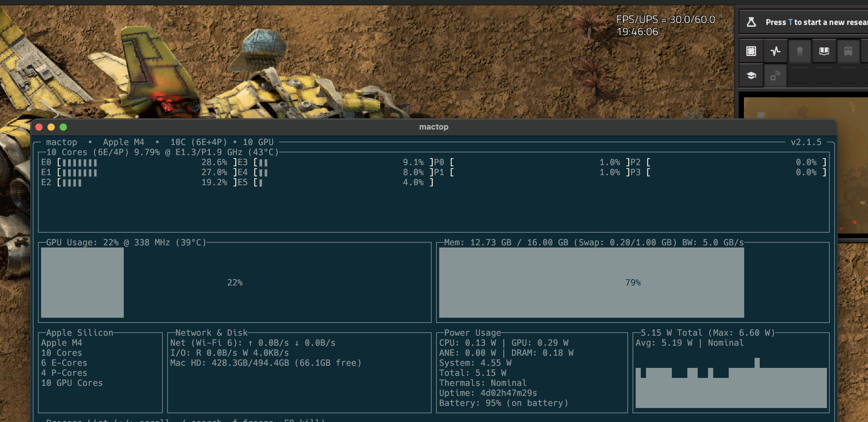
Task: Click the 'System: 4.55 W' line
Action: coord(475,363)
